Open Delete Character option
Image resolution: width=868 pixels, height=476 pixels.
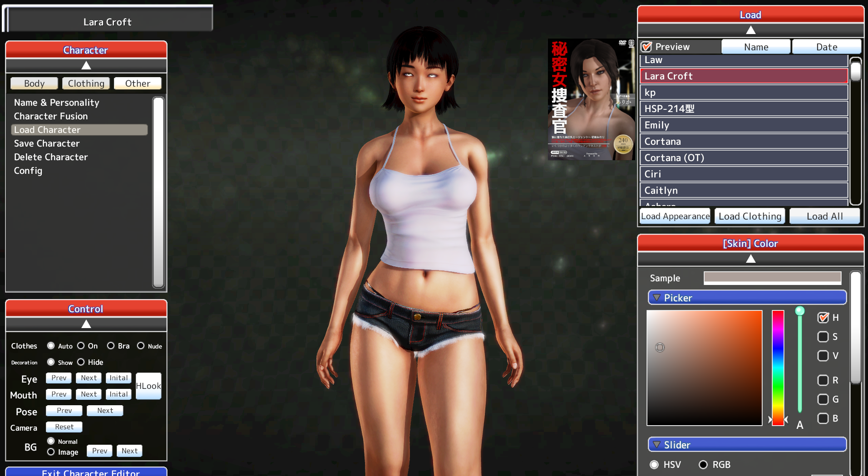(51, 157)
